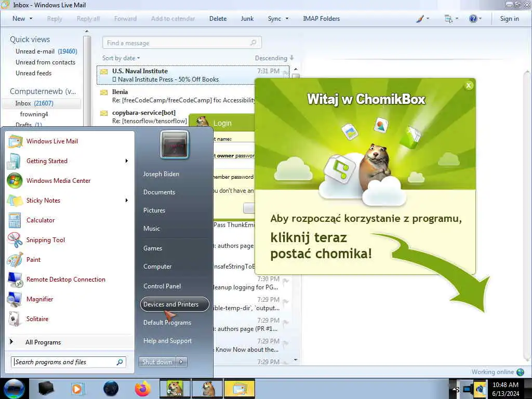Open Computer from Start menu
532x399 pixels.
pos(157,267)
